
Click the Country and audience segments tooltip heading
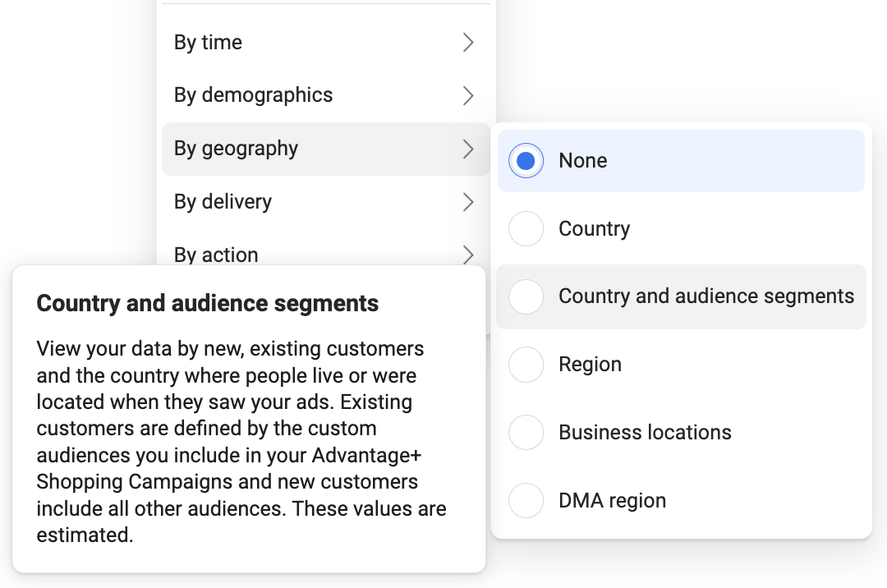(x=207, y=303)
